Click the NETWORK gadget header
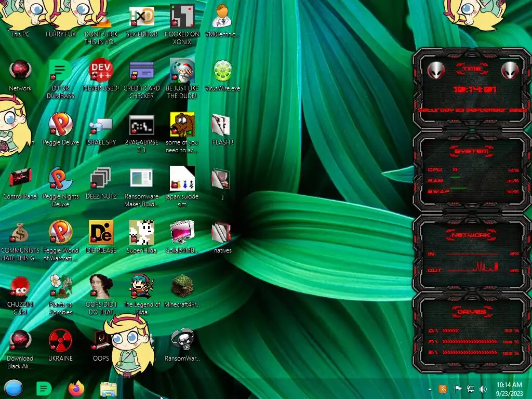 [x=472, y=235]
